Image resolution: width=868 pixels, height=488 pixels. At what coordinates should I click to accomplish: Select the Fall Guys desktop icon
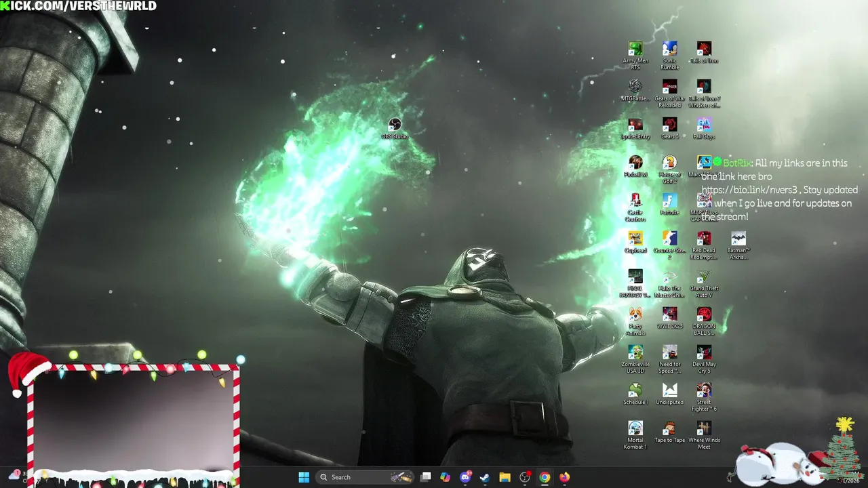[x=704, y=128]
